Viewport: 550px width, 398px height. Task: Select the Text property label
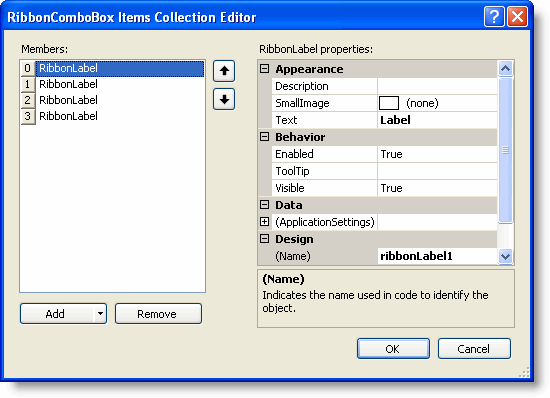(324, 120)
